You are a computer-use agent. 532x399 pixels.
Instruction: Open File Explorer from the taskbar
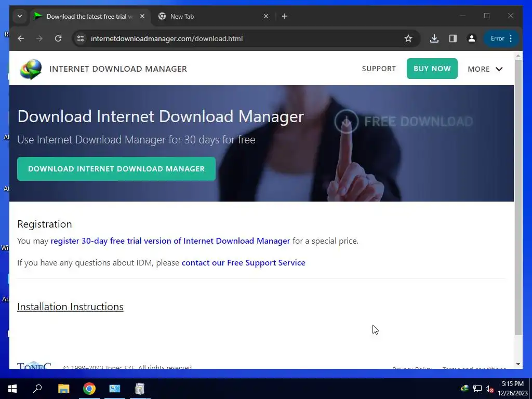pos(63,389)
